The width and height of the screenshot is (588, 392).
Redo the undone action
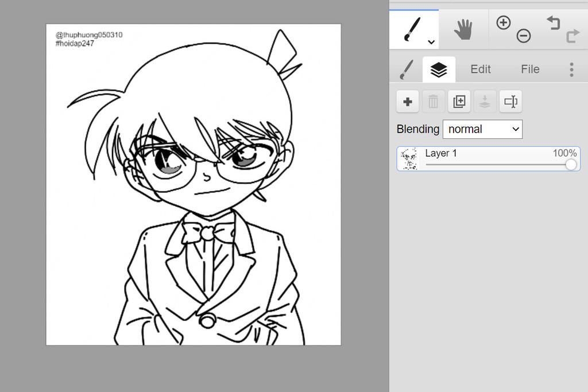(x=572, y=36)
